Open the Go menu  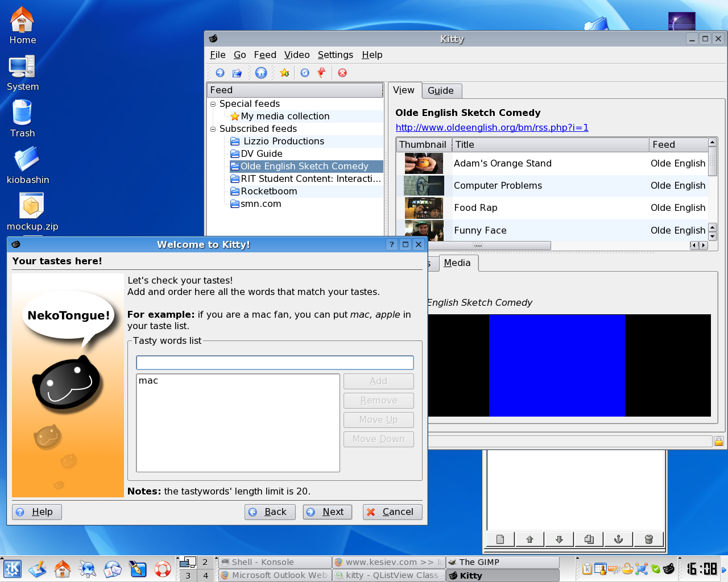pyautogui.click(x=240, y=55)
